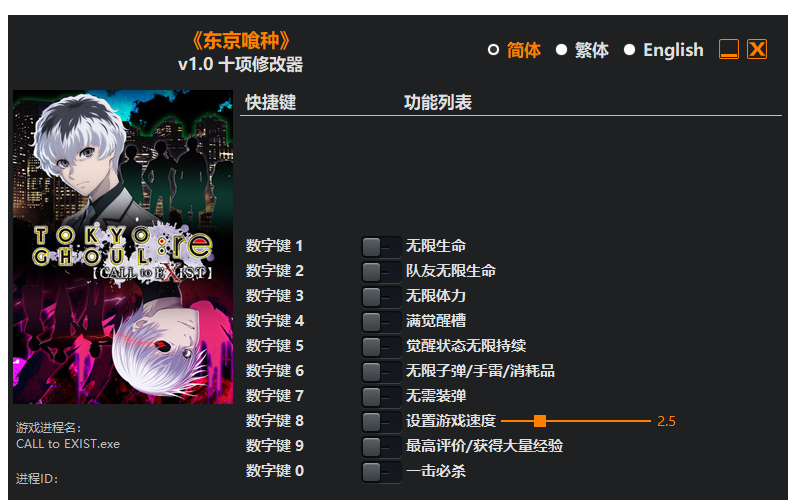Click the 数字键 2 hotkey label

(x=274, y=271)
